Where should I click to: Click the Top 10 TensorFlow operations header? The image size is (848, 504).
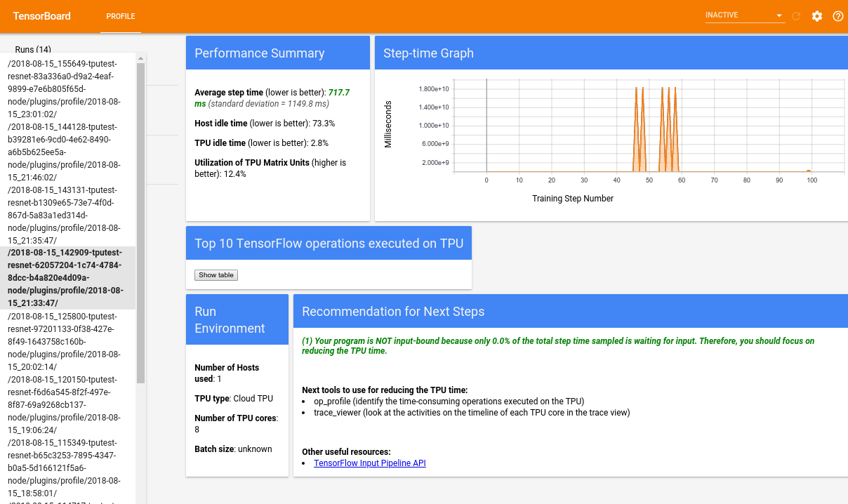(329, 244)
